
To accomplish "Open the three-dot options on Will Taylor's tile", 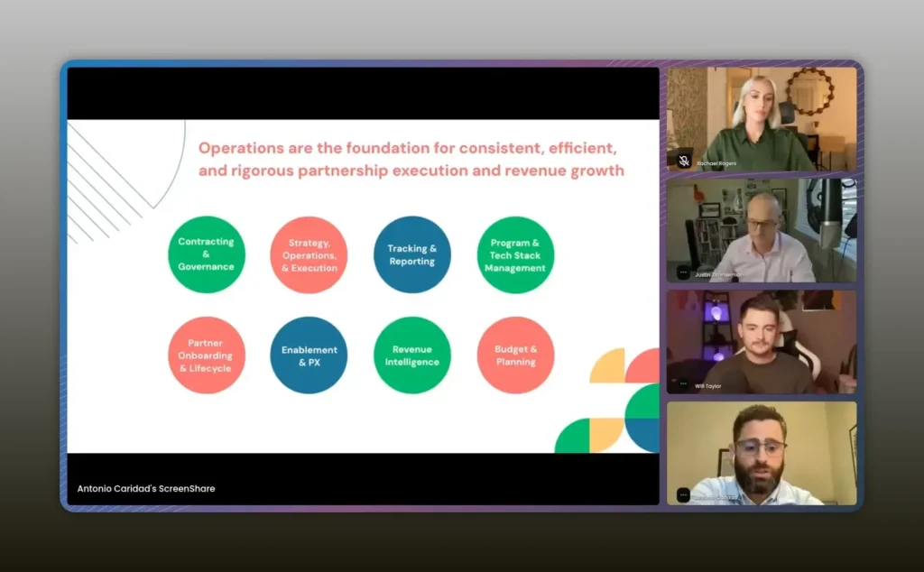I will pos(684,385).
